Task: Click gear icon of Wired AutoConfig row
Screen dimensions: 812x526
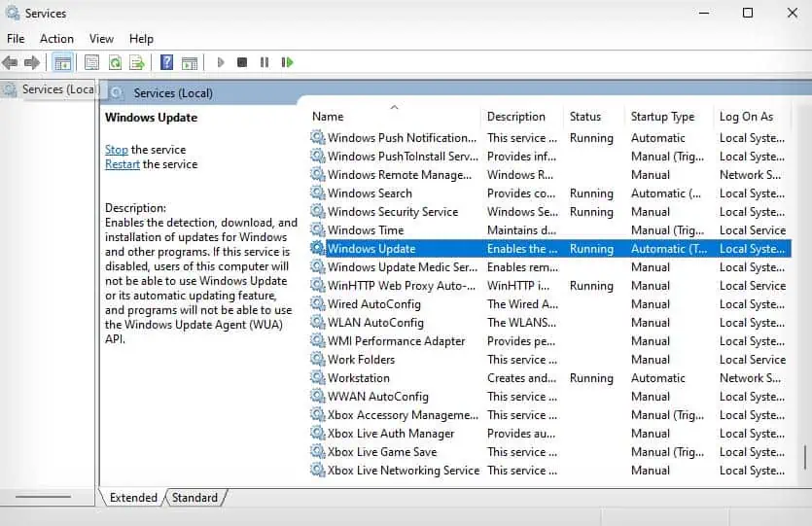Action: [x=317, y=304]
